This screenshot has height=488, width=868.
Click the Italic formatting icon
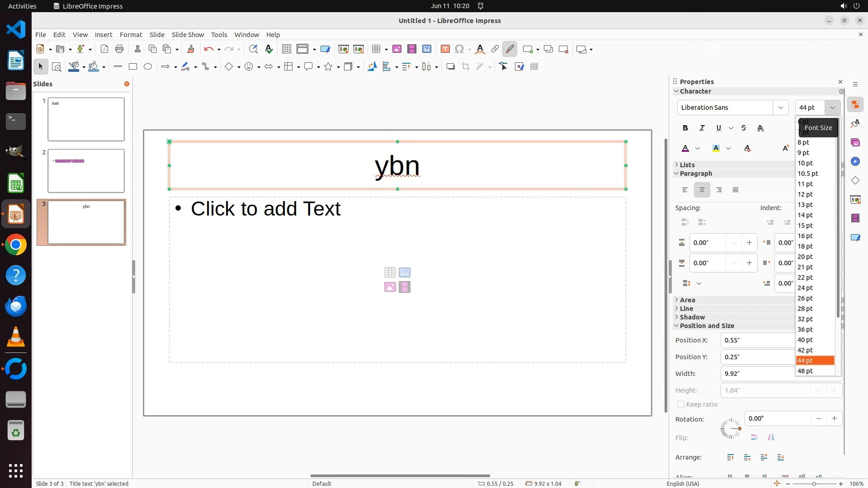pyautogui.click(x=702, y=128)
